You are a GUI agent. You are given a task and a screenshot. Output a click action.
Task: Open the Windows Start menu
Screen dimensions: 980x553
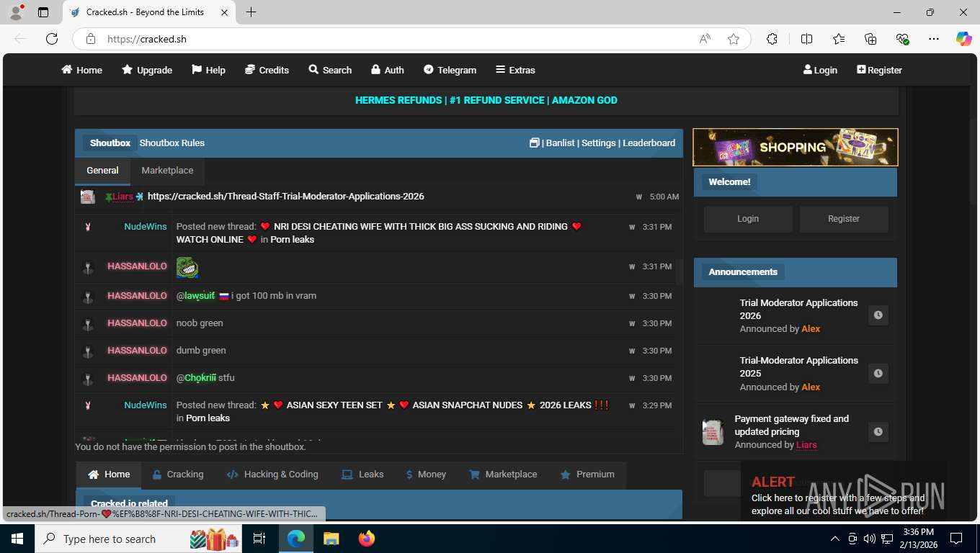click(x=17, y=539)
